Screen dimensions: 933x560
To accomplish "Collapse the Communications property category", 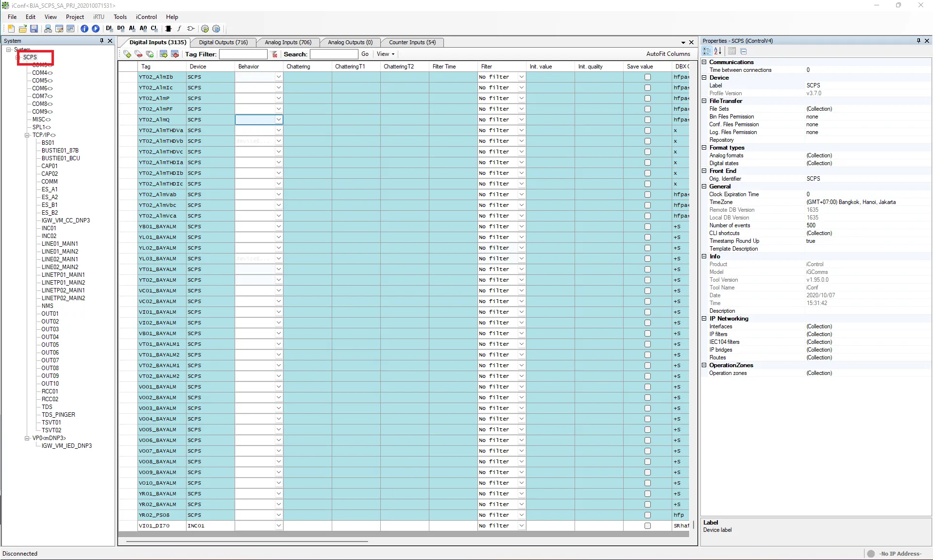I will tap(704, 62).
